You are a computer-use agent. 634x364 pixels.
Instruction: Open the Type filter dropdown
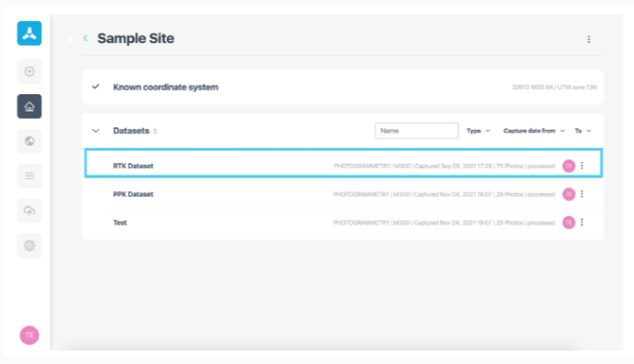click(x=478, y=131)
